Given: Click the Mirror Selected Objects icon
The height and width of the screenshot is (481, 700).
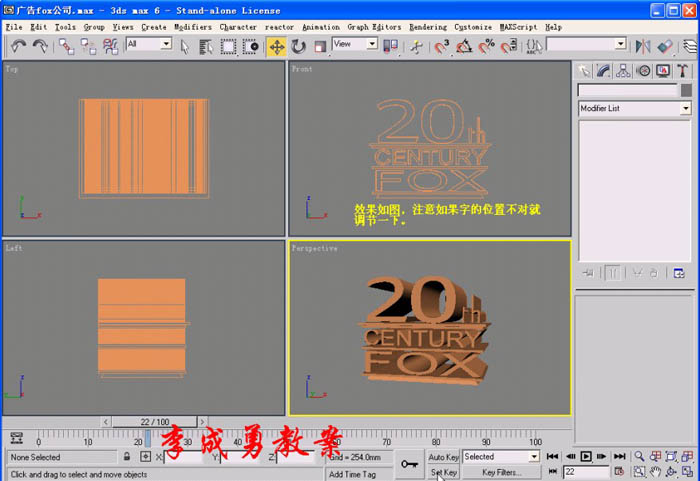Looking at the screenshot, I should 643,46.
